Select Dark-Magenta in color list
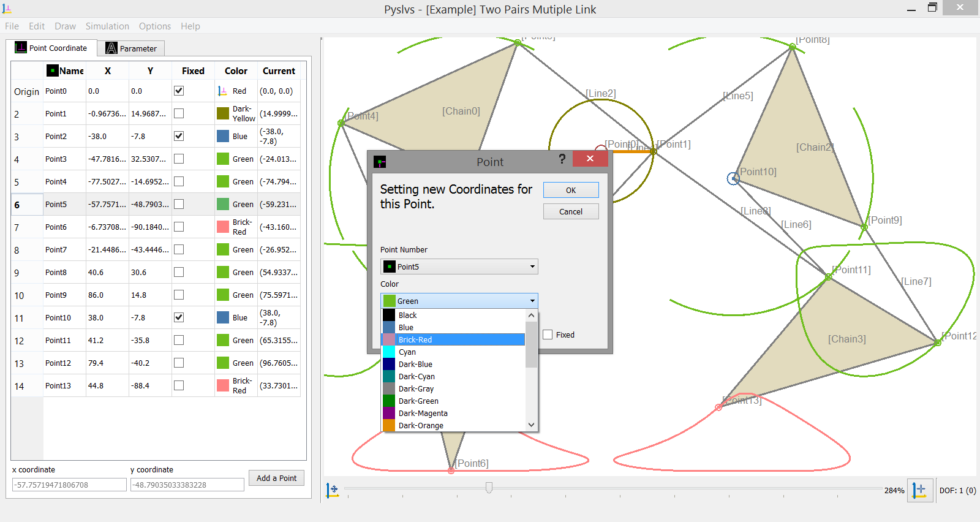The height and width of the screenshot is (522, 980). (453, 413)
